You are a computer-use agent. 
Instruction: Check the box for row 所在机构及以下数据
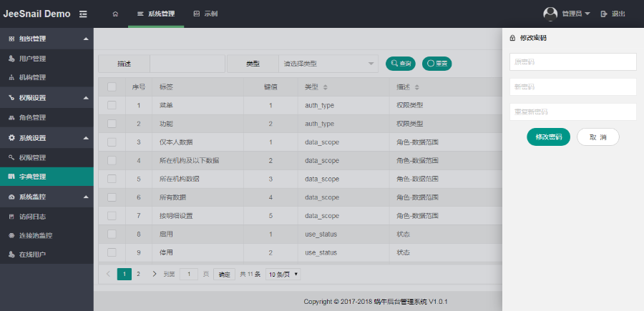pos(112,160)
